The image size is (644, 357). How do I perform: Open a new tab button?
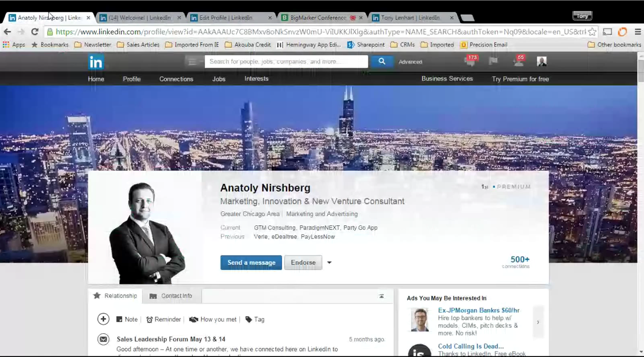467,18
